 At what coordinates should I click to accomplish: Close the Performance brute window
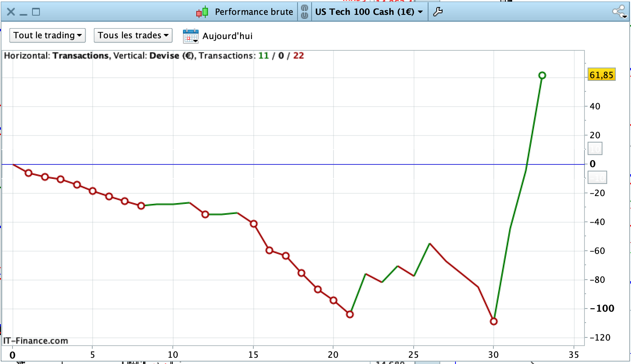(11, 12)
